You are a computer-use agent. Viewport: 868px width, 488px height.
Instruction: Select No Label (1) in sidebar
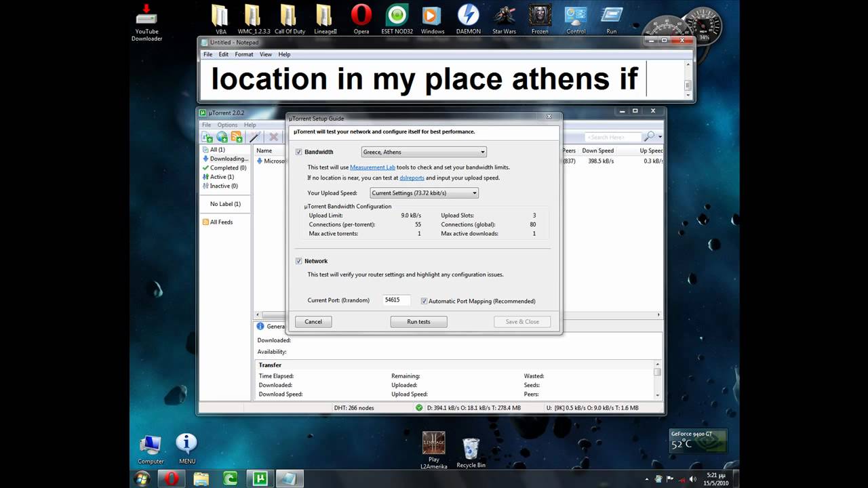[x=225, y=204]
